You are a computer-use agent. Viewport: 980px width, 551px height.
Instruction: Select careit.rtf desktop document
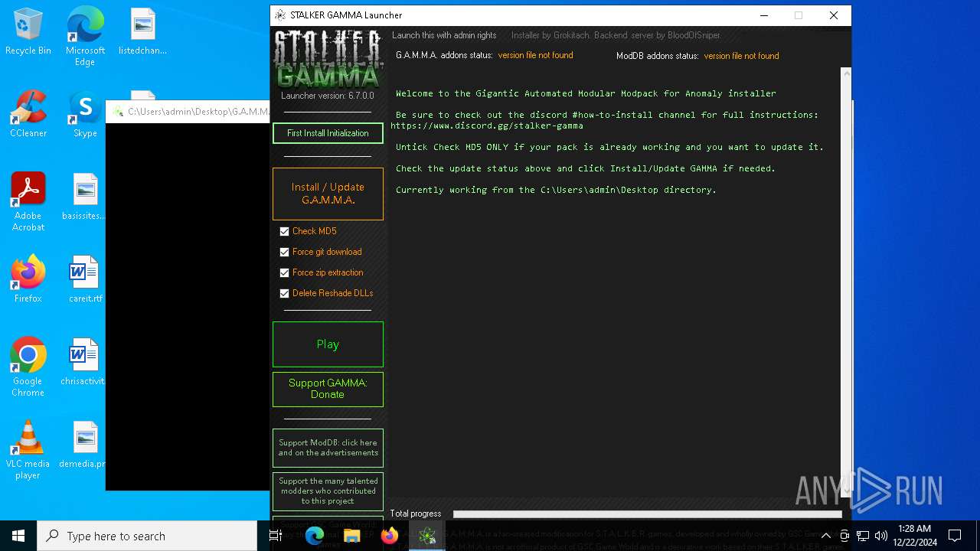point(85,279)
